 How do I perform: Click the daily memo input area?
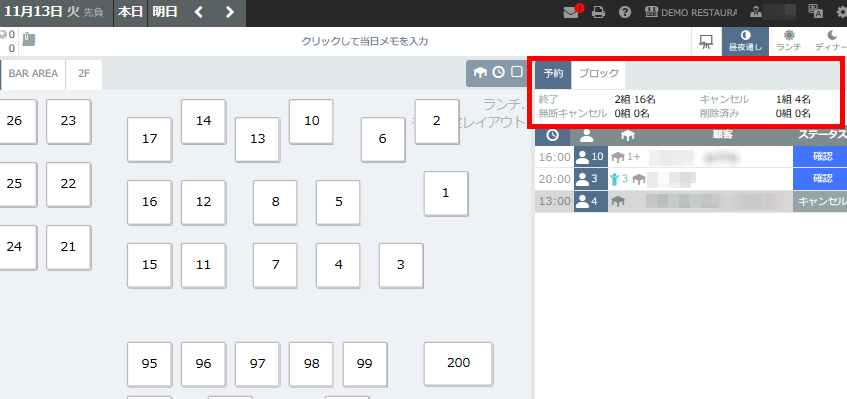365,41
